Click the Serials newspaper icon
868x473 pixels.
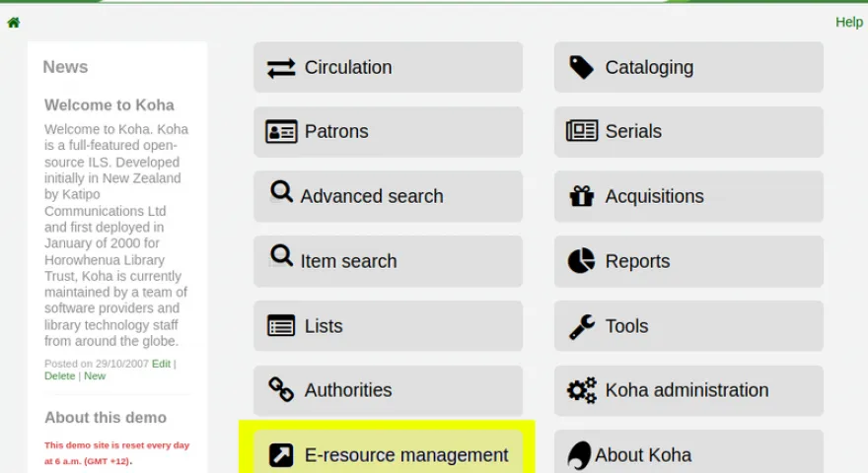[x=582, y=131]
